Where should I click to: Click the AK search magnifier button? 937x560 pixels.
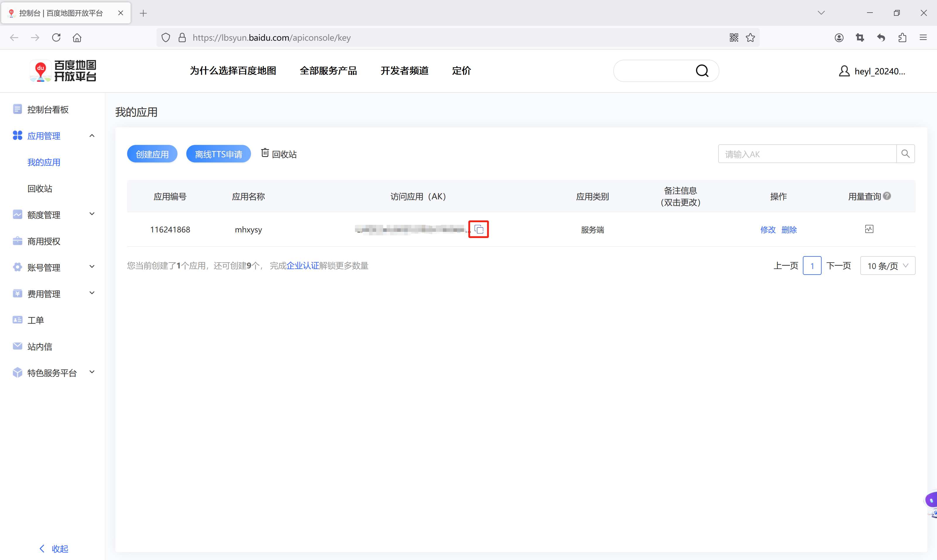coord(905,154)
